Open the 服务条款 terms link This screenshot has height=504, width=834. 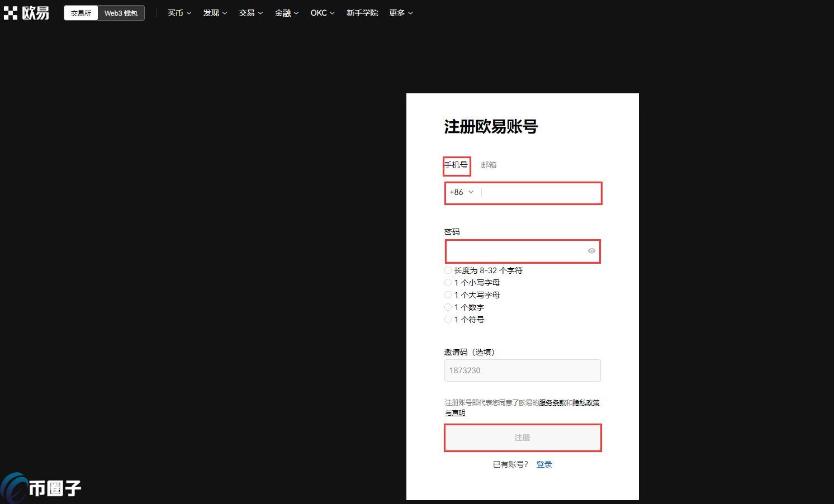pyautogui.click(x=552, y=403)
